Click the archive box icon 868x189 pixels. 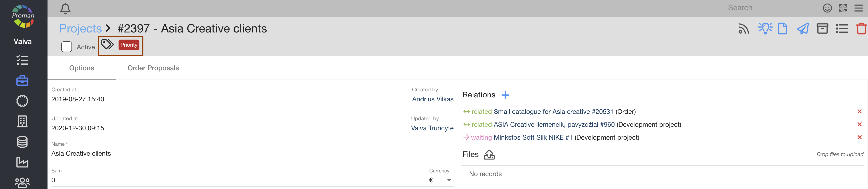coord(822,29)
